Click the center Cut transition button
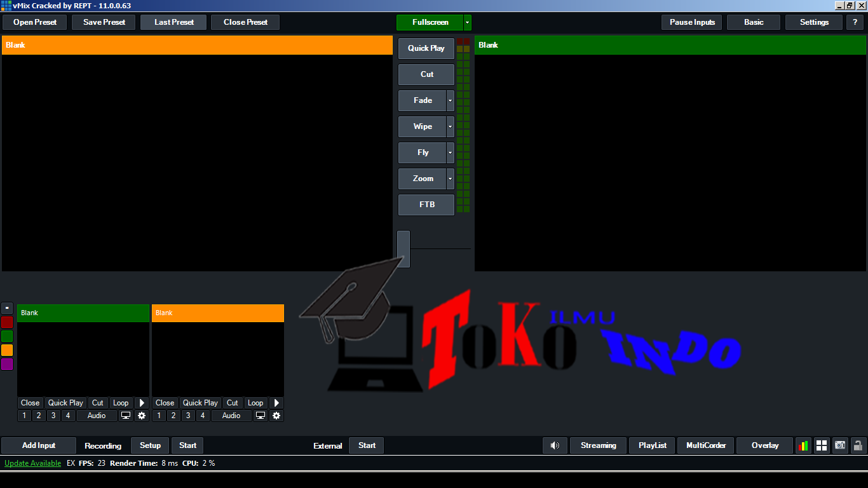The height and width of the screenshot is (488, 868). (426, 74)
